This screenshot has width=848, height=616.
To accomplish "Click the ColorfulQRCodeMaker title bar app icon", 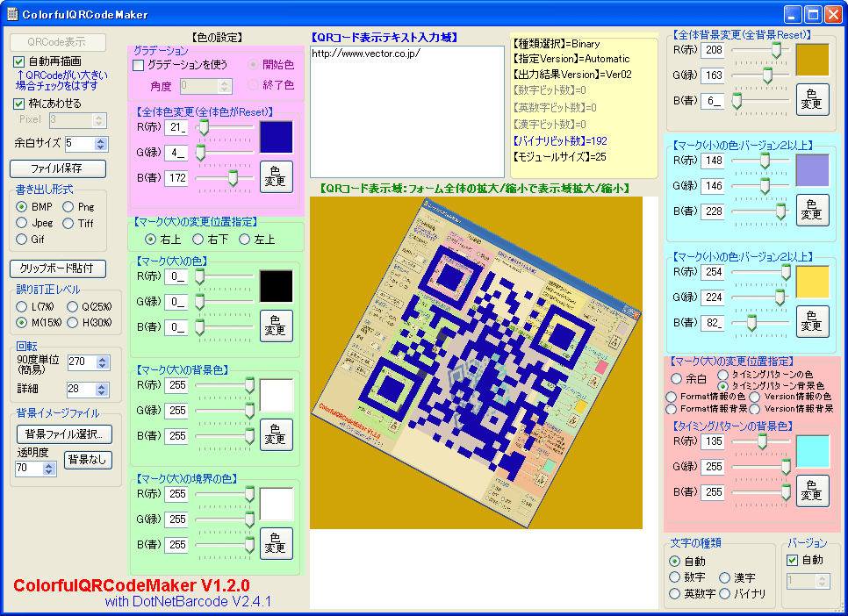I will point(12,14).
